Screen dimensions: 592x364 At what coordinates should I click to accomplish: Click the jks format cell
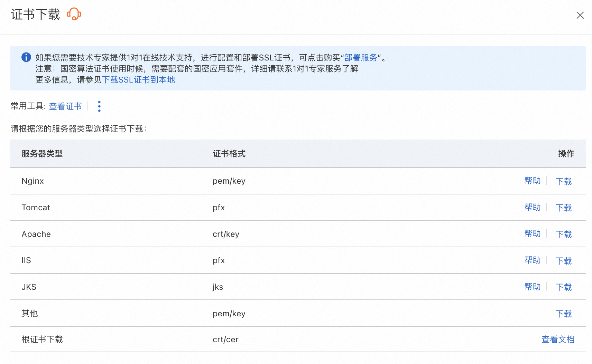tap(218, 287)
